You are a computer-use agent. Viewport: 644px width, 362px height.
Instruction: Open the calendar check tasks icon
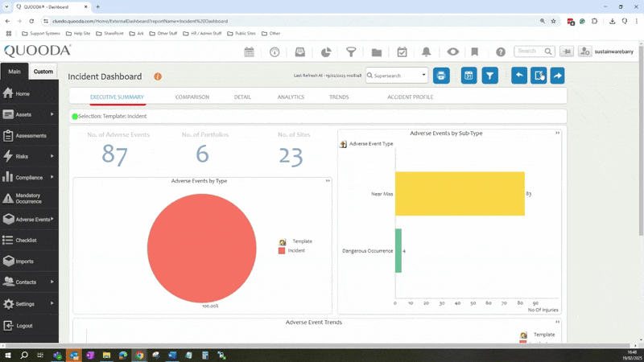[x=402, y=51]
